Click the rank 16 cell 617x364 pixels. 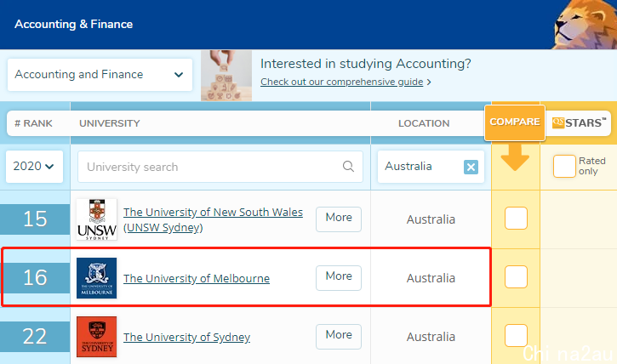pos(35,277)
